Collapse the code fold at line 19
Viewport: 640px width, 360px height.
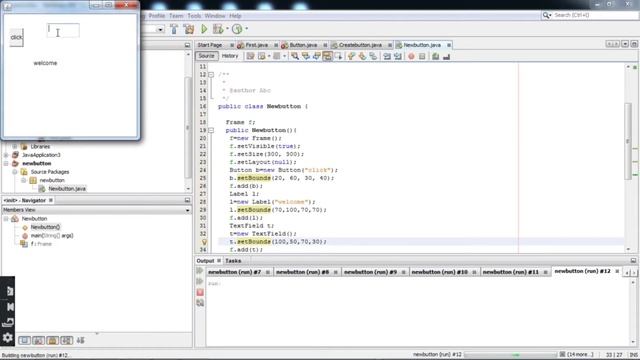211,130
